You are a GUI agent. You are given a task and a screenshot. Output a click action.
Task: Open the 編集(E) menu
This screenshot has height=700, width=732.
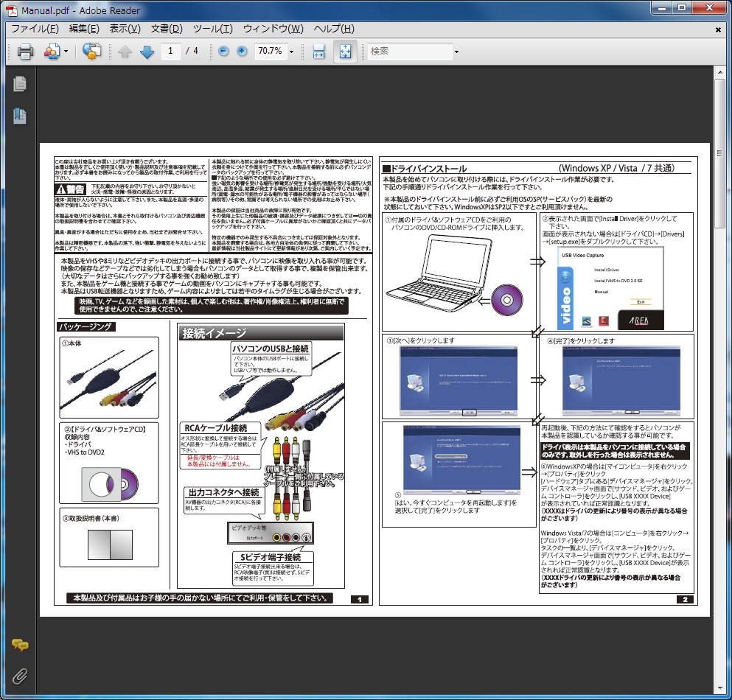pos(84,29)
